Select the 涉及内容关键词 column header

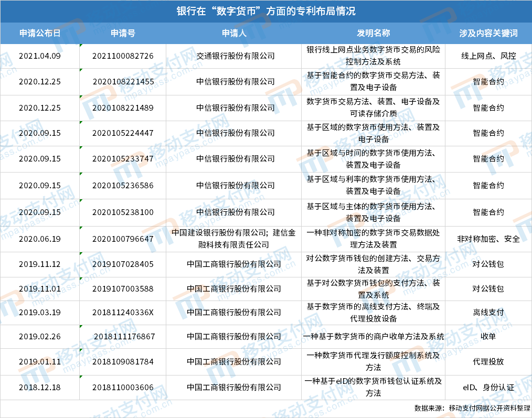click(487, 32)
